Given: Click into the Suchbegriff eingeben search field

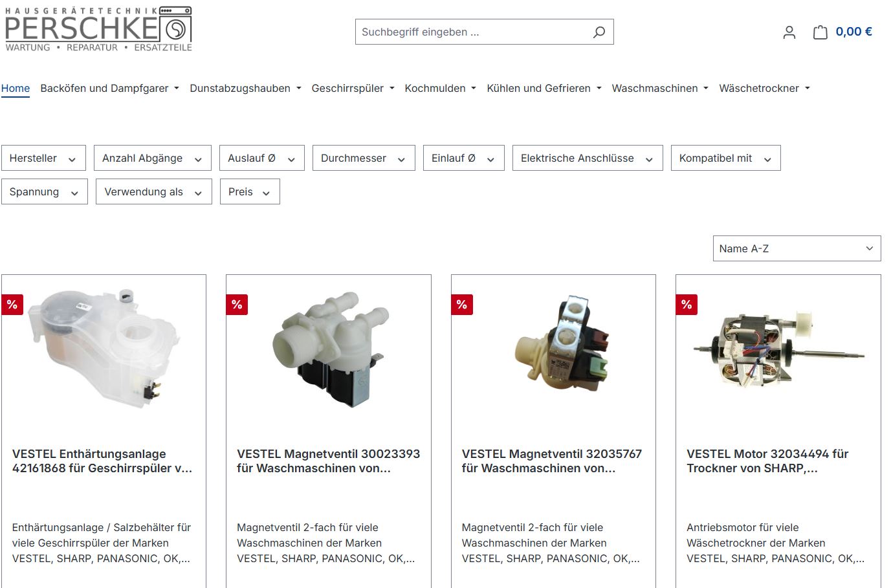Looking at the screenshot, I should [x=472, y=32].
